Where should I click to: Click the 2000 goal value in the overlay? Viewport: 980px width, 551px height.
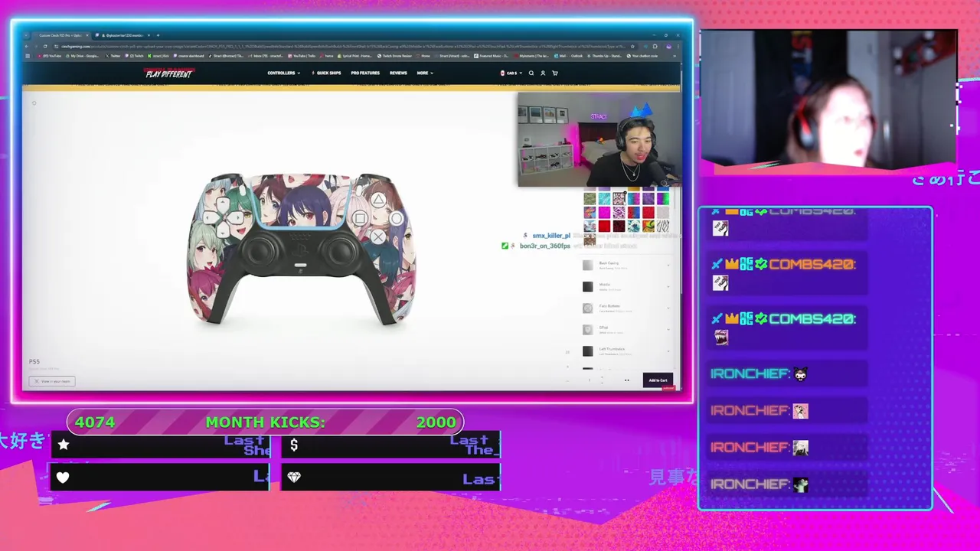pyautogui.click(x=436, y=422)
